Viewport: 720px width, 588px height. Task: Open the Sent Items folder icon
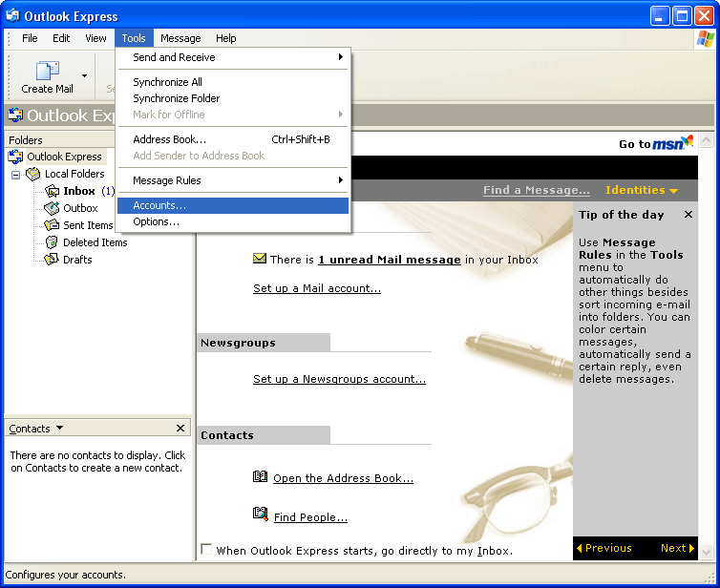pyautogui.click(x=52, y=225)
